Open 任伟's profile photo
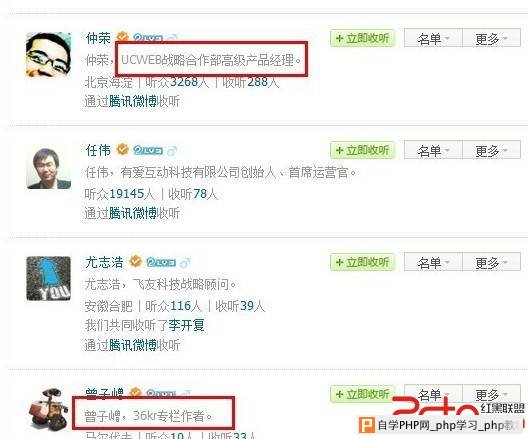Viewport: 528px width, 439px height. coord(48,167)
